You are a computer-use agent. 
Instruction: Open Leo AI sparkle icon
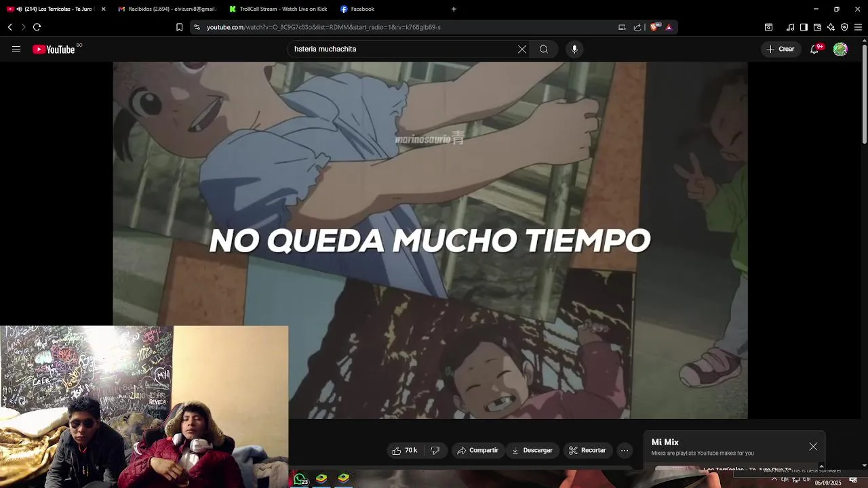[x=831, y=27]
